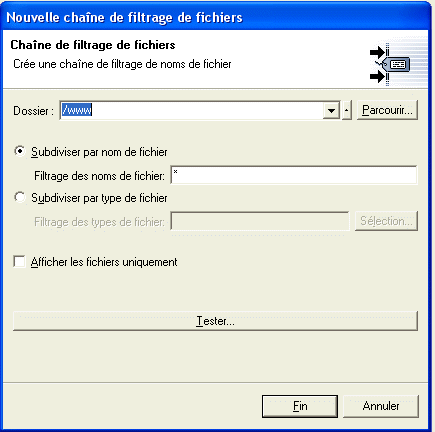Image resolution: width=435 pixels, height=432 pixels.
Task: Click the Parcourir... button
Action: tap(387, 110)
